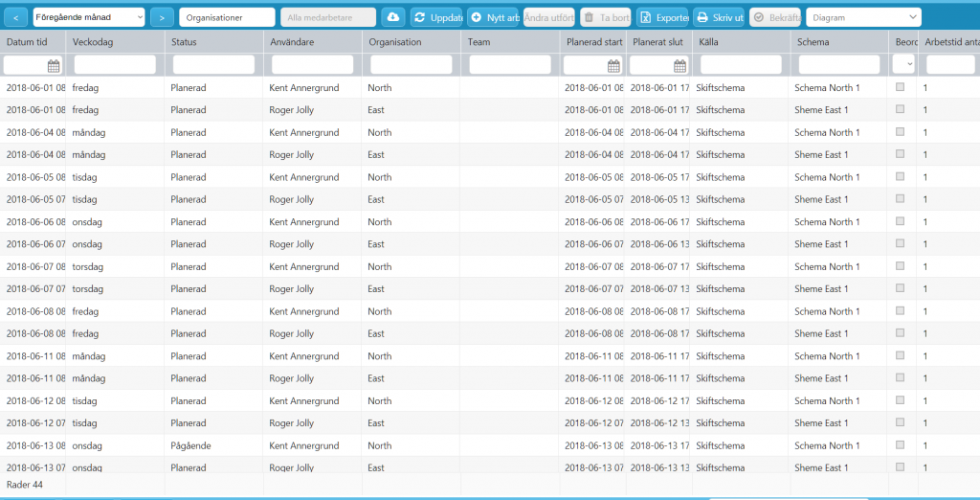Toggle checkbox in 2018-06-01 Kent Annergrund row
The width and height of the screenshot is (980, 500).
point(900,87)
